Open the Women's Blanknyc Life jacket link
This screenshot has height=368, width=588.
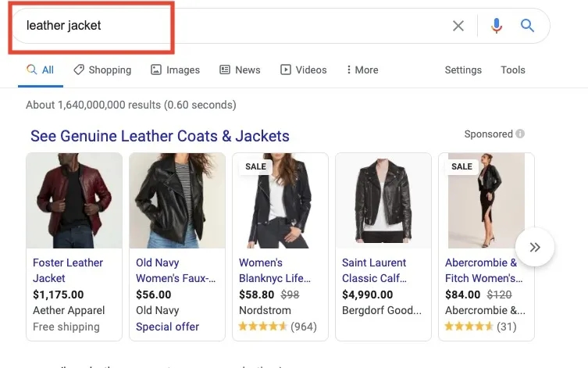coord(275,270)
